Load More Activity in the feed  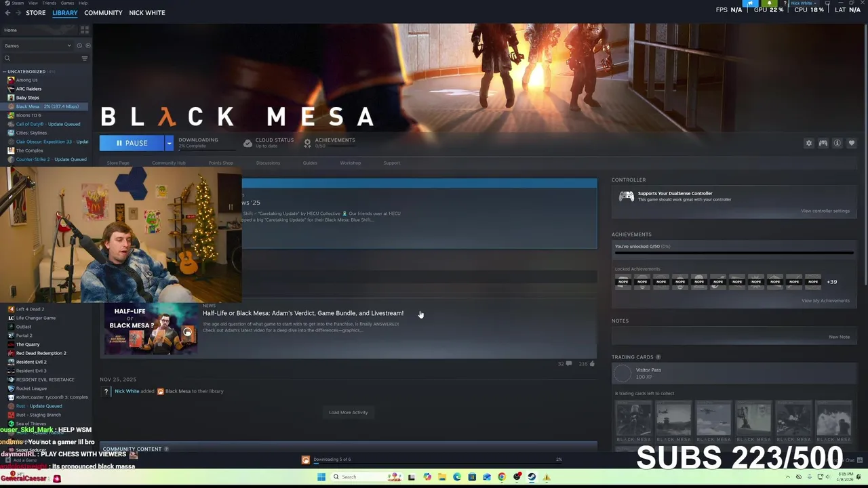click(x=348, y=412)
